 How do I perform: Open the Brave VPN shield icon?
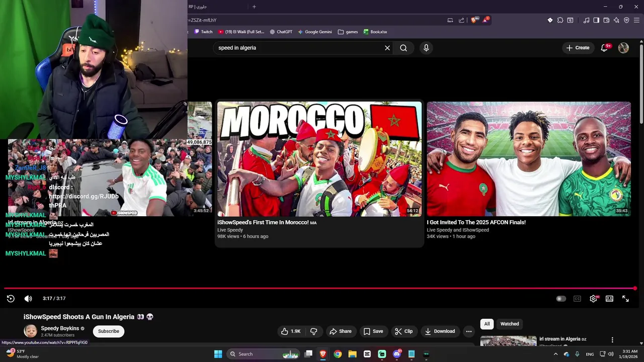(x=626, y=20)
